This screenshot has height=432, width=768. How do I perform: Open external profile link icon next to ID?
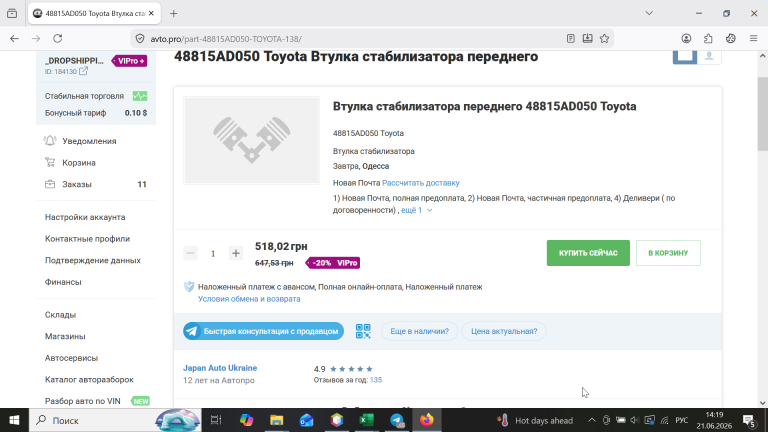point(84,71)
